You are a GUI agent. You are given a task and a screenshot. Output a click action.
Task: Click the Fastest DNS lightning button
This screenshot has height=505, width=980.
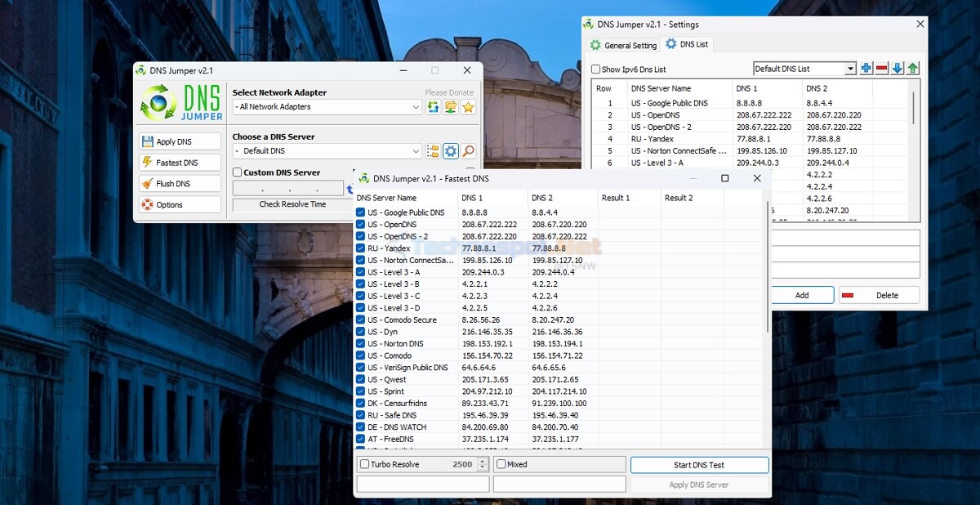180,163
